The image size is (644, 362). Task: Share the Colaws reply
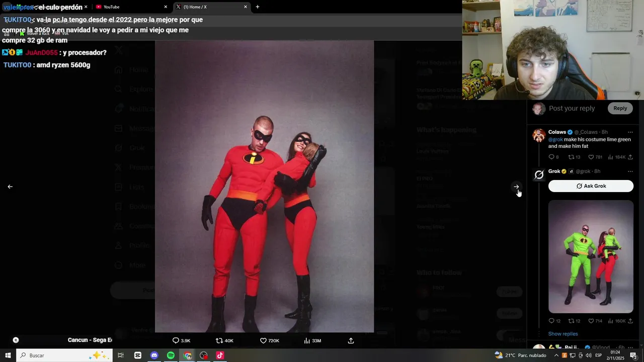[630, 157]
